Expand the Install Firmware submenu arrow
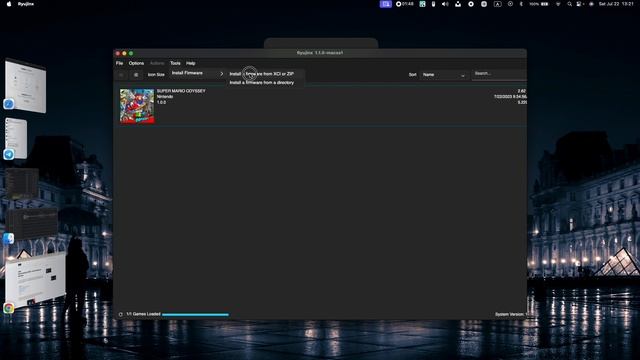Screen dimensions: 640x360 222,73
